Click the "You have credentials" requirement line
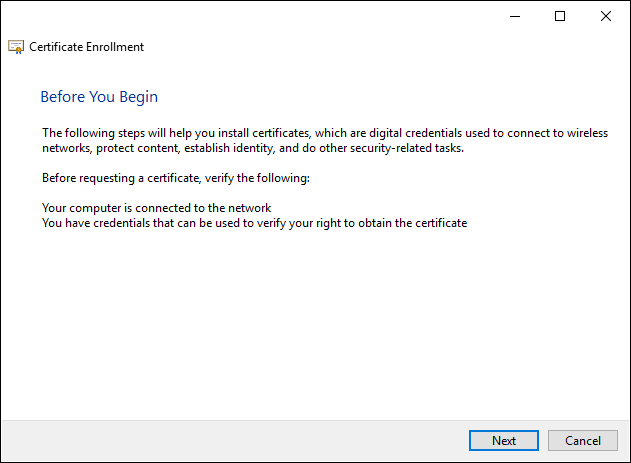Screen dimensions: 631x463 tap(254, 223)
